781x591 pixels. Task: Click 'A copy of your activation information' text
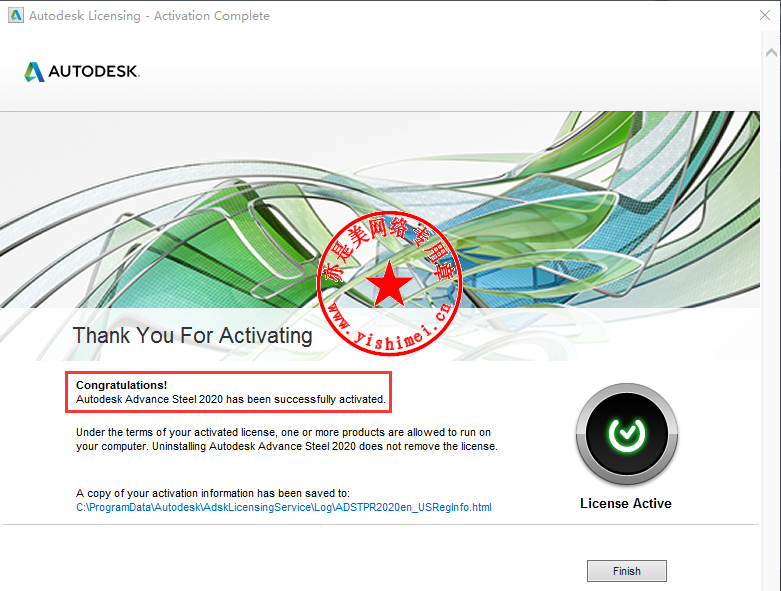pos(213,493)
